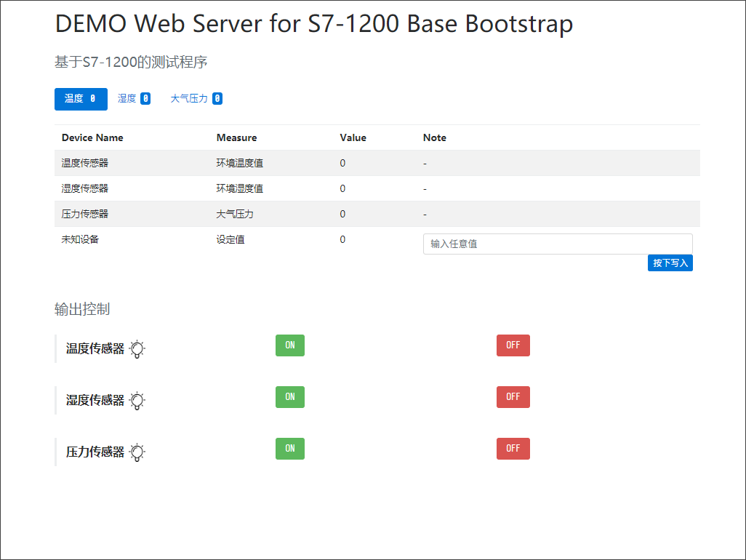Select the 压力传感器 table cell
This screenshot has height=560, width=746.
[84, 214]
